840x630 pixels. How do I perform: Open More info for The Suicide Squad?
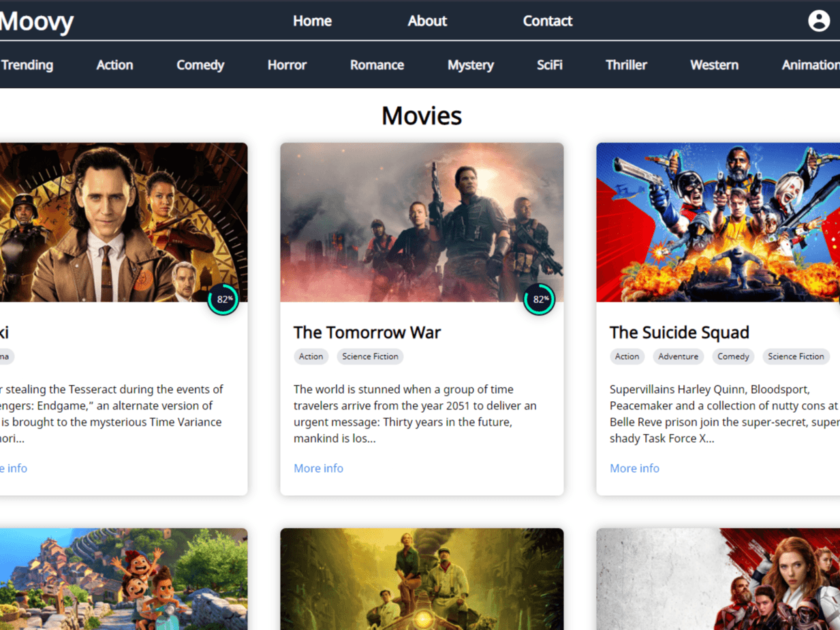pyautogui.click(x=634, y=469)
